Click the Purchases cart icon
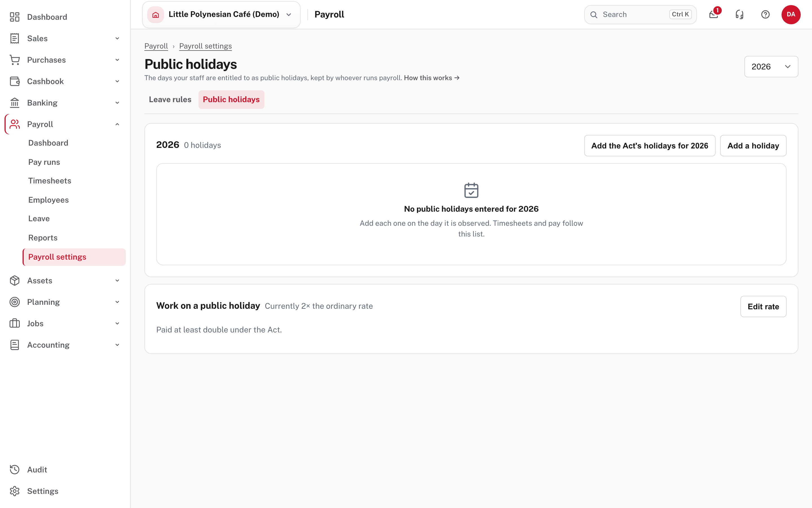This screenshot has width=812, height=508. tap(14, 60)
